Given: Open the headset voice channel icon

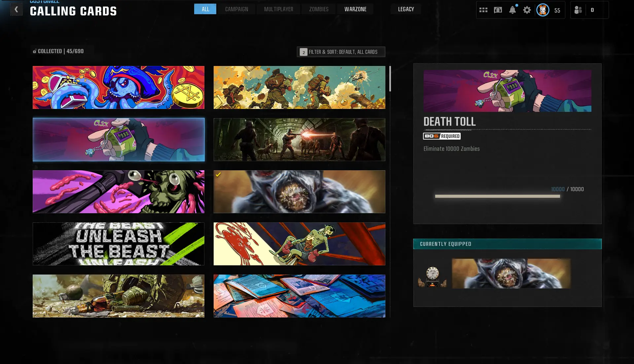Looking at the screenshot, I should (498, 10).
